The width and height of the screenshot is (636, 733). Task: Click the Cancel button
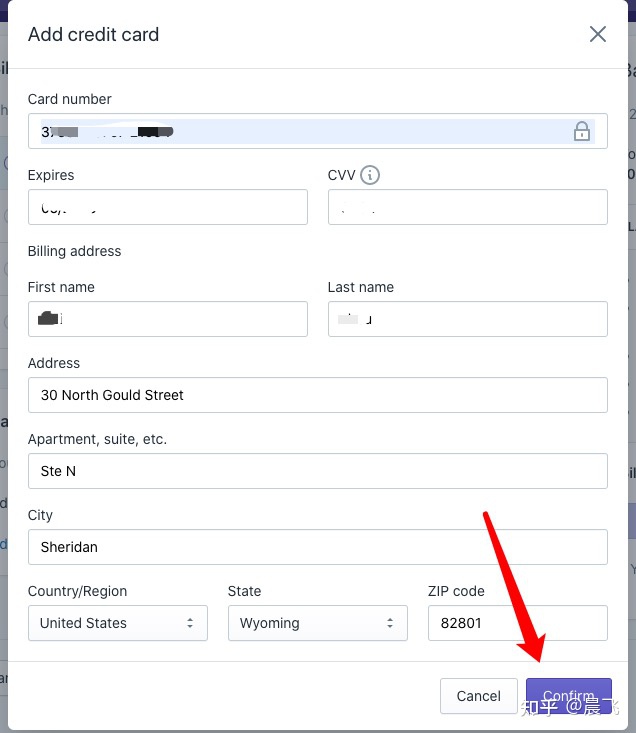(478, 696)
